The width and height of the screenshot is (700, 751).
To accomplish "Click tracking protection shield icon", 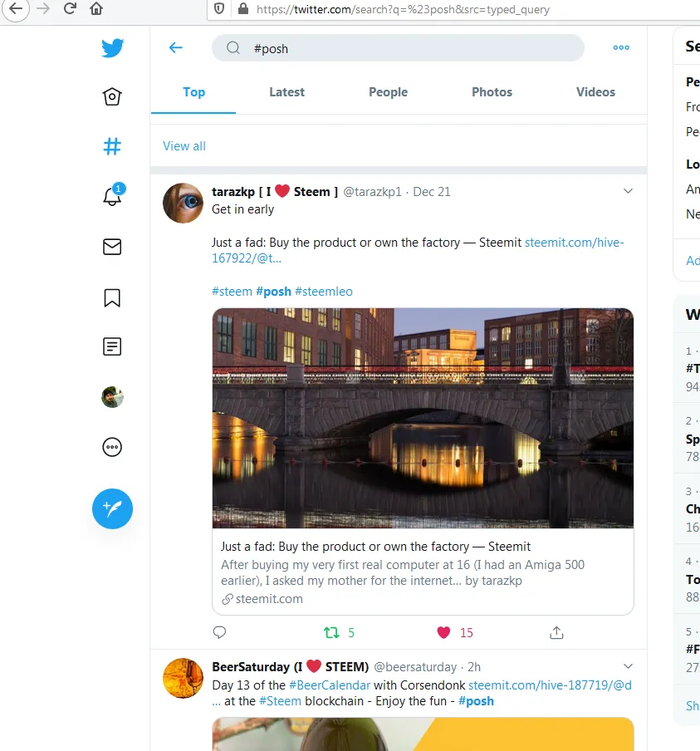I will click(x=219, y=8).
